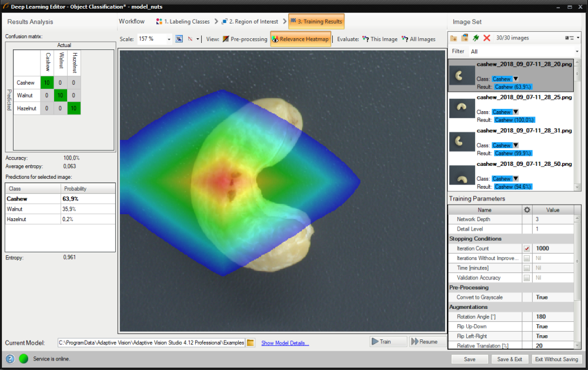Toggle the Pre-processing view
This screenshot has width=588, height=370.
244,39
